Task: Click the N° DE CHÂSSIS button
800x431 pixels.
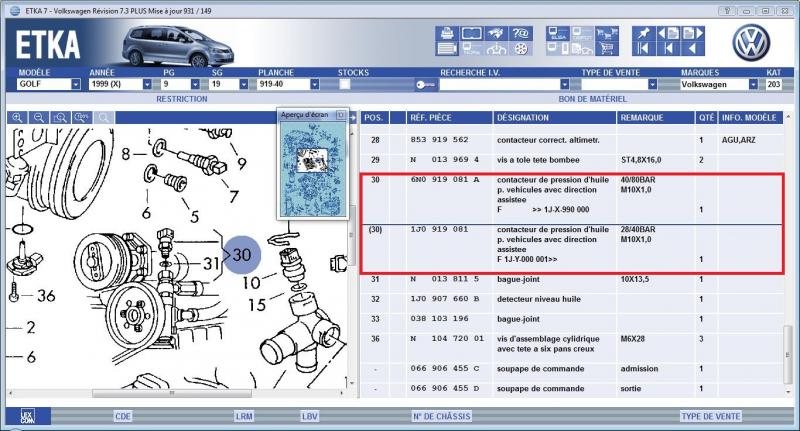Action: pyautogui.click(x=442, y=416)
